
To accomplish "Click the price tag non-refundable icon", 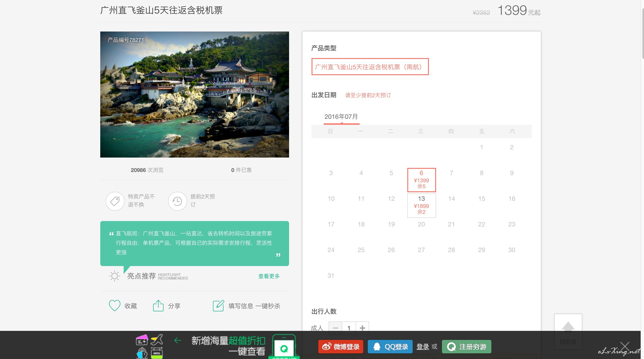I will (x=115, y=201).
